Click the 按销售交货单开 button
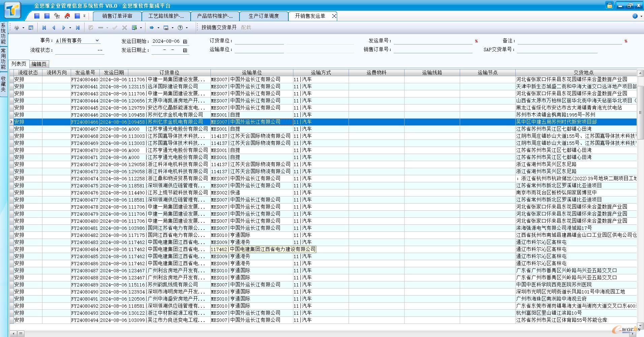The width and height of the screenshot is (644, 337). (x=219, y=27)
